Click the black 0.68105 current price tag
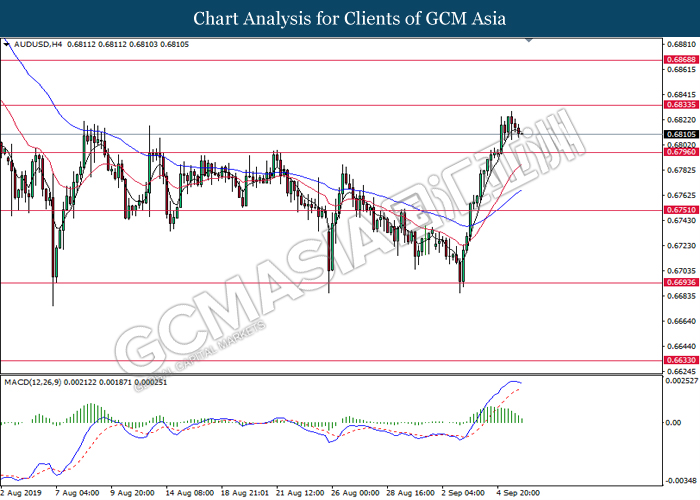This screenshot has width=700, height=500. [681, 134]
